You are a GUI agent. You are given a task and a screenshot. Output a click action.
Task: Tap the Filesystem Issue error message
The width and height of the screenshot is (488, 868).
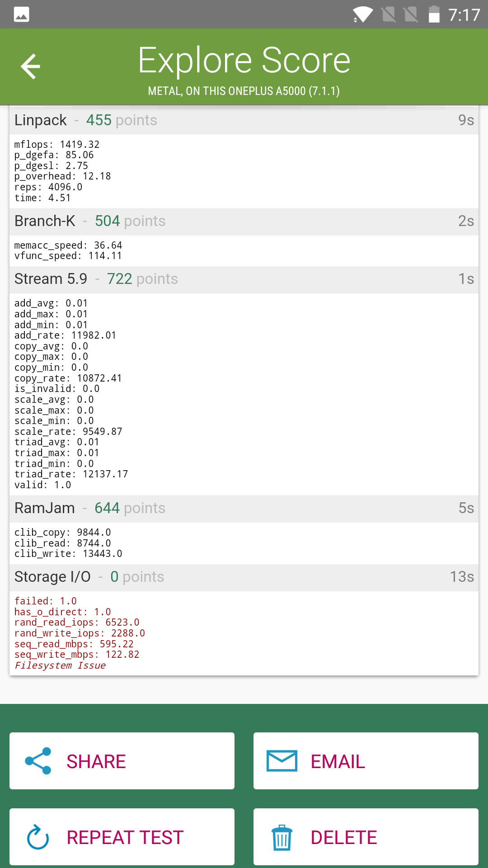click(60, 665)
